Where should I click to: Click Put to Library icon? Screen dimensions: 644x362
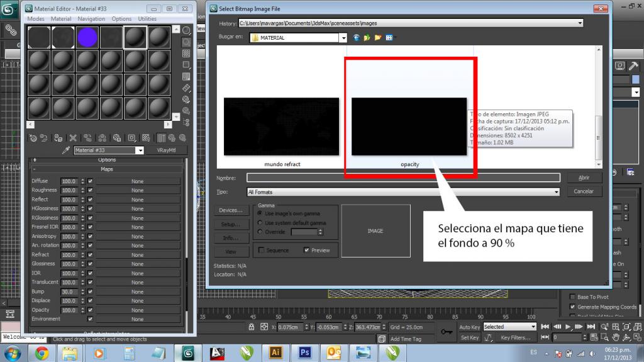[x=117, y=139]
